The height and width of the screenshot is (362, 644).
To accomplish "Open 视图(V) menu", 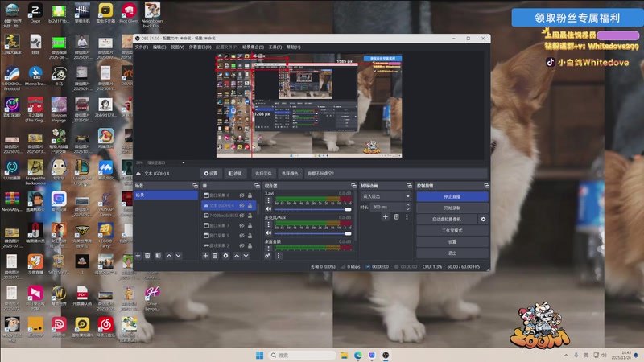I will [177, 47].
